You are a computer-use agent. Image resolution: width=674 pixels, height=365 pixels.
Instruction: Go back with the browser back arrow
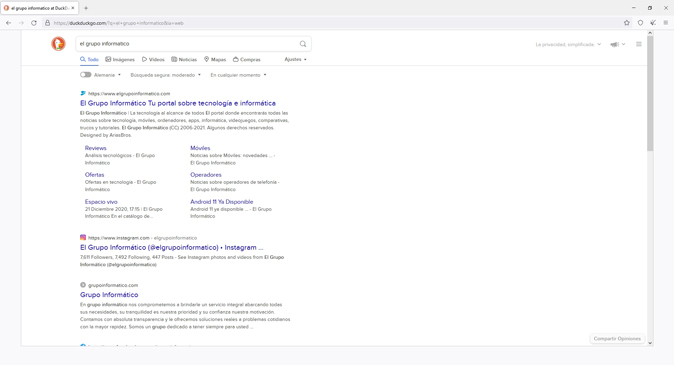[x=9, y=23]
